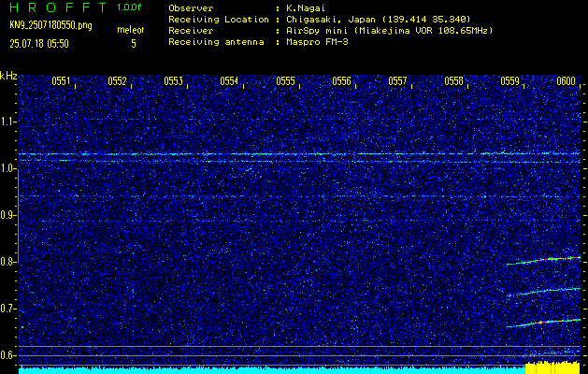588x374 pixels.
Task: Click the 0.7 kHz axis label
Action: [x=8, y=309]
